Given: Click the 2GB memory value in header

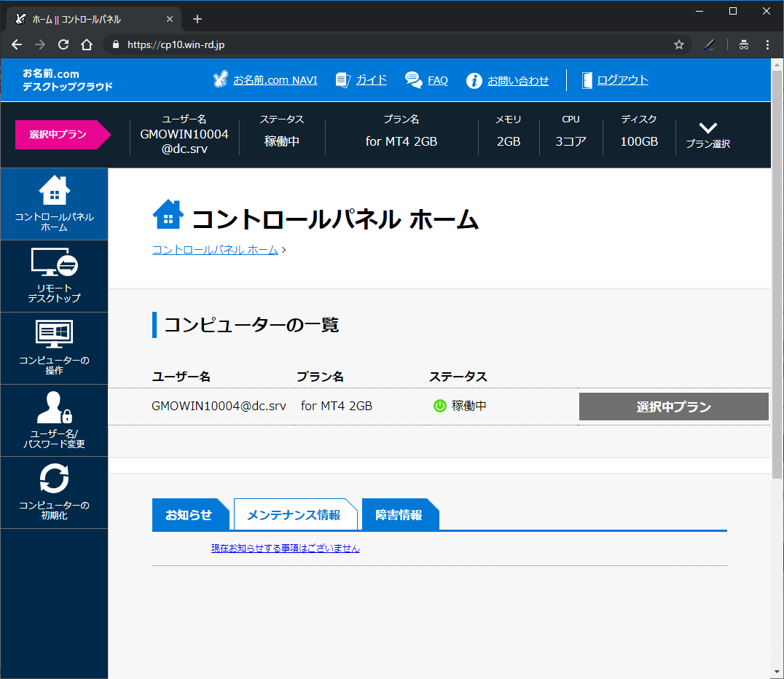Looking at the screenshot, I should (509, 141).
